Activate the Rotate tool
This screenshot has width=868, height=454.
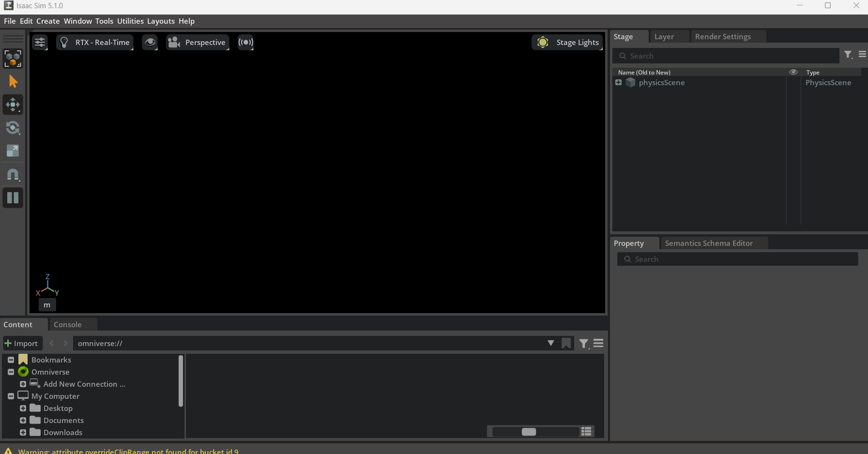click(13, 128)
